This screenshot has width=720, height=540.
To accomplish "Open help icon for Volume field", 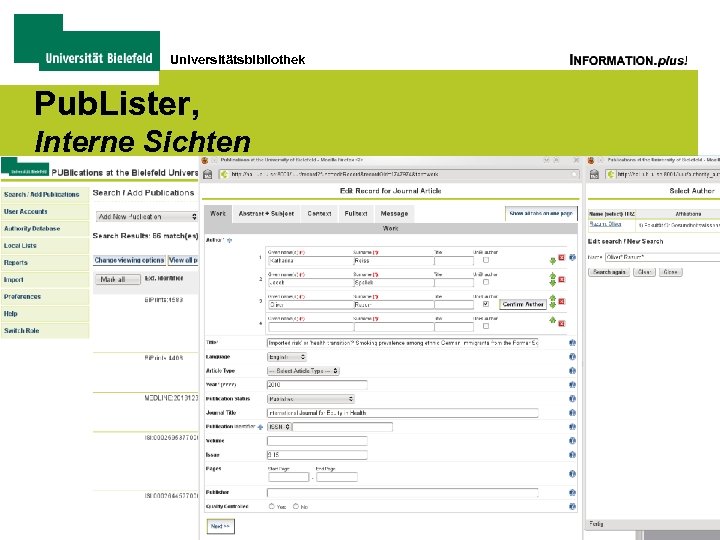I will [572, 441].
